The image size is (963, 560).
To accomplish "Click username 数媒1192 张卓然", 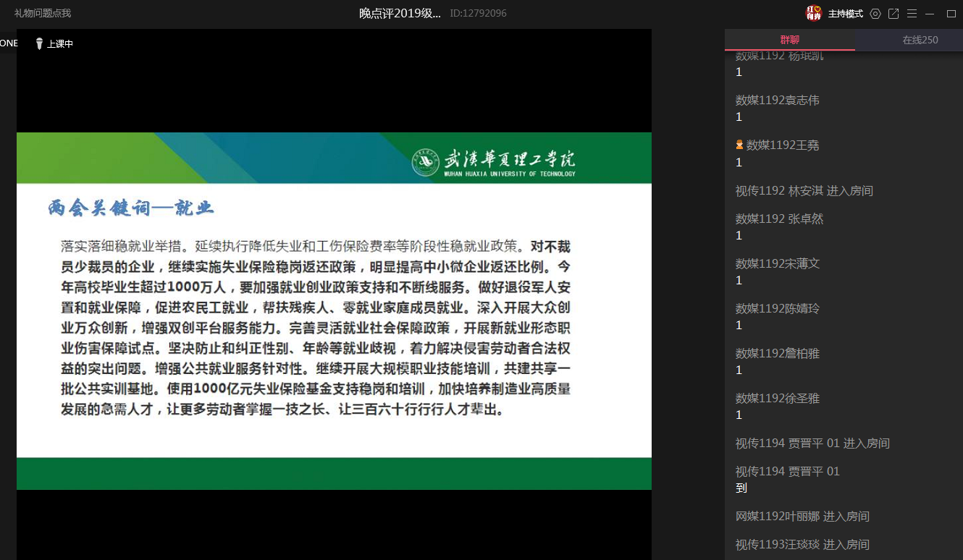I will tap(779, 219).
